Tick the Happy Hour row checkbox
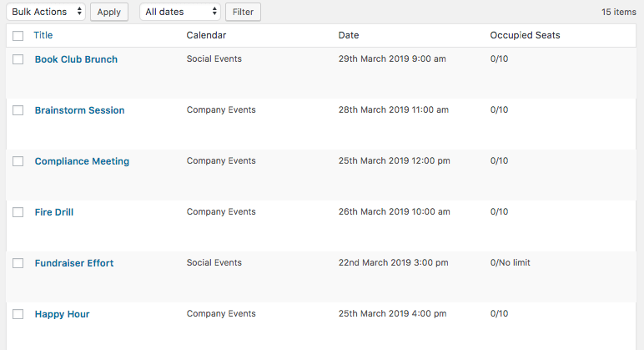Screen dimensions: 644x350 coord(18,314)
